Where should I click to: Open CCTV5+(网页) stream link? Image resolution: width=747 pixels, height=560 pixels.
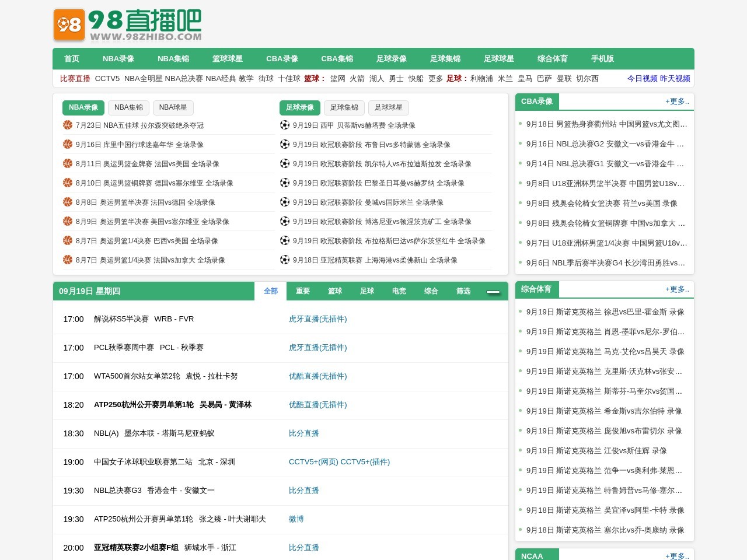click(313, 462)
